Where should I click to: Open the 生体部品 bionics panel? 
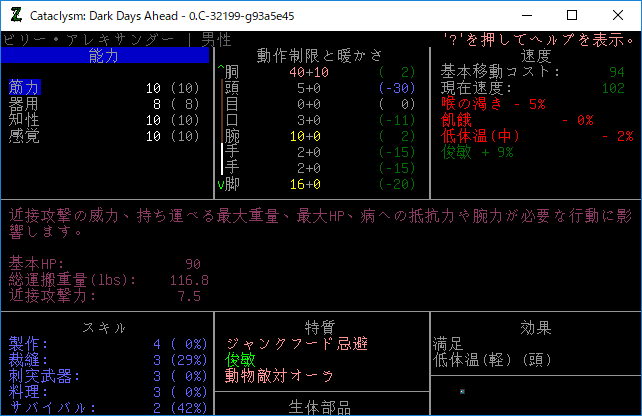tap(320, 407)
